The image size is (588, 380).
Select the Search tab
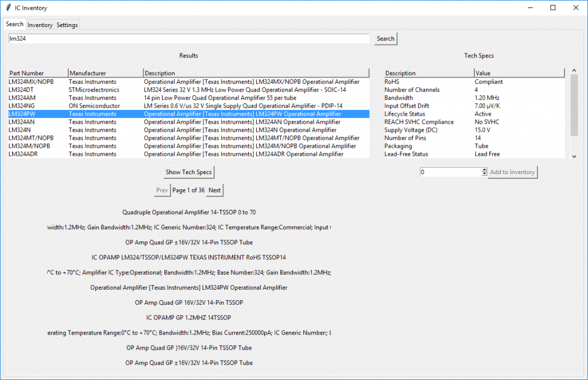point(14,24)
